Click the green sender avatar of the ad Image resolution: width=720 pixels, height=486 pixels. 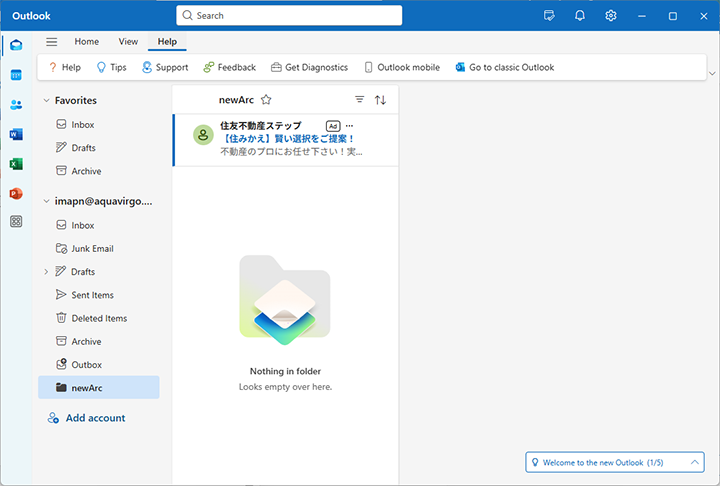tap(203, 135)
